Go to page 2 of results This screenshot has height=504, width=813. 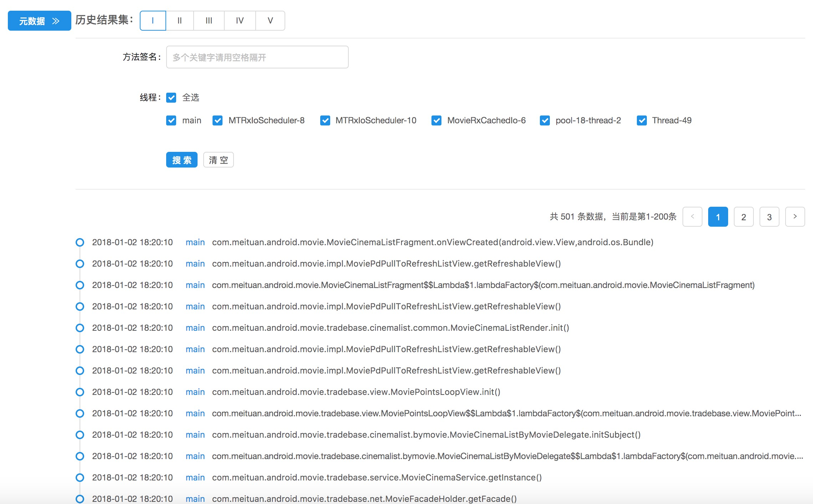tap(743, 217)
